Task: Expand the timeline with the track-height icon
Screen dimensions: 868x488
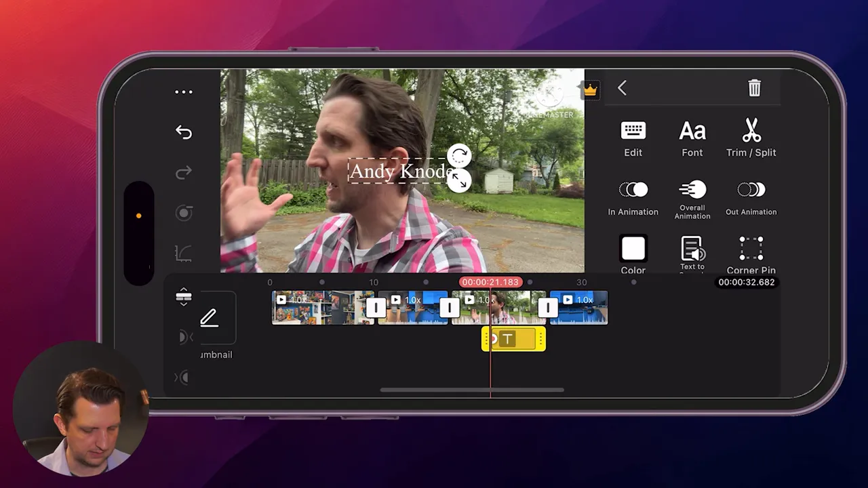Action: point(183,297)
